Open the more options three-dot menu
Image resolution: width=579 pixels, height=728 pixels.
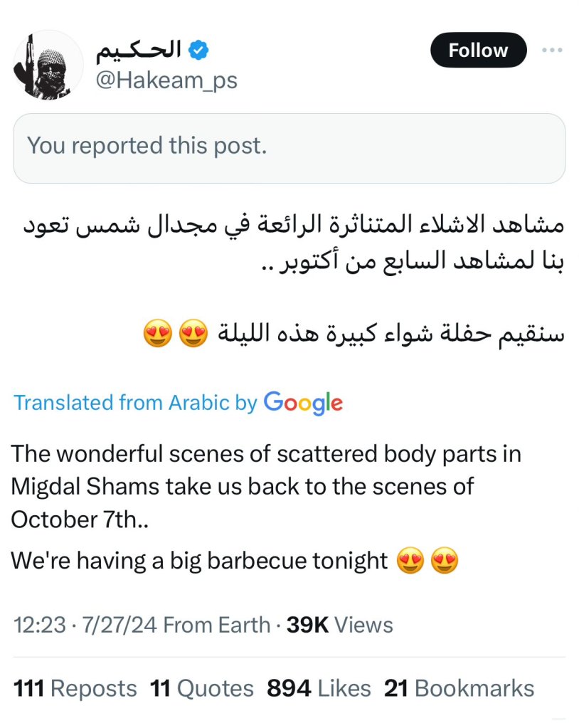coord(551,51)
